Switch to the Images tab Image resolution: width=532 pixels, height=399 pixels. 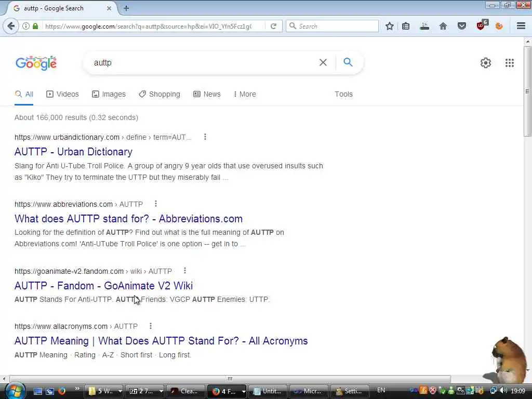[109, 95]
